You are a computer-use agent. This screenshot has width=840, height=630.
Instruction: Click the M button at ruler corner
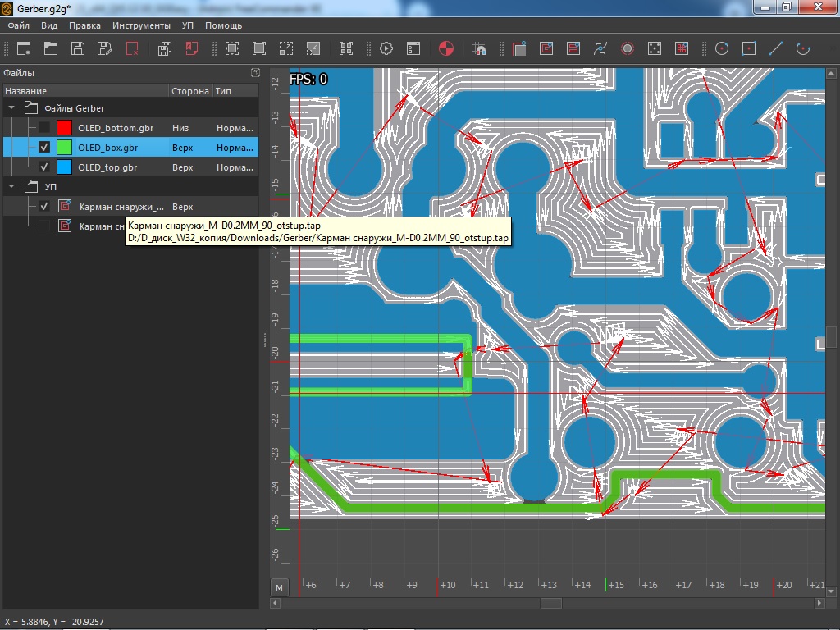pyautogui.click(x=280, y=587)
